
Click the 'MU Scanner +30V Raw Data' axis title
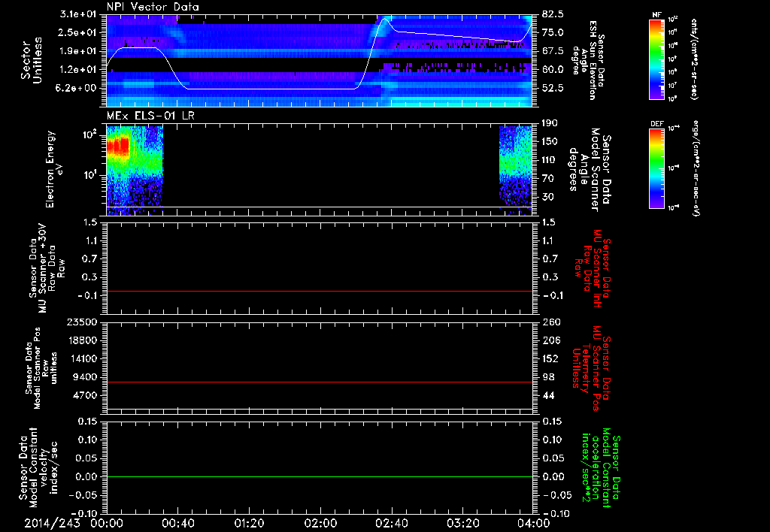[x=47, y=268]
